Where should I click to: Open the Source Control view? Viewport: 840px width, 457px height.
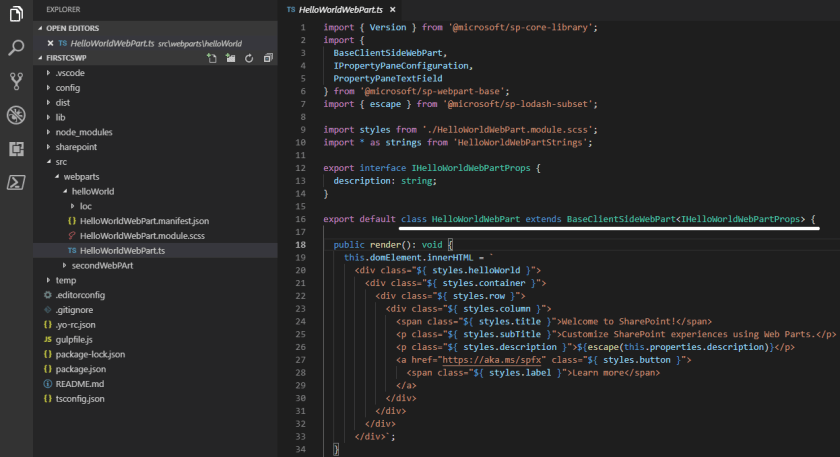pos(16,81)
